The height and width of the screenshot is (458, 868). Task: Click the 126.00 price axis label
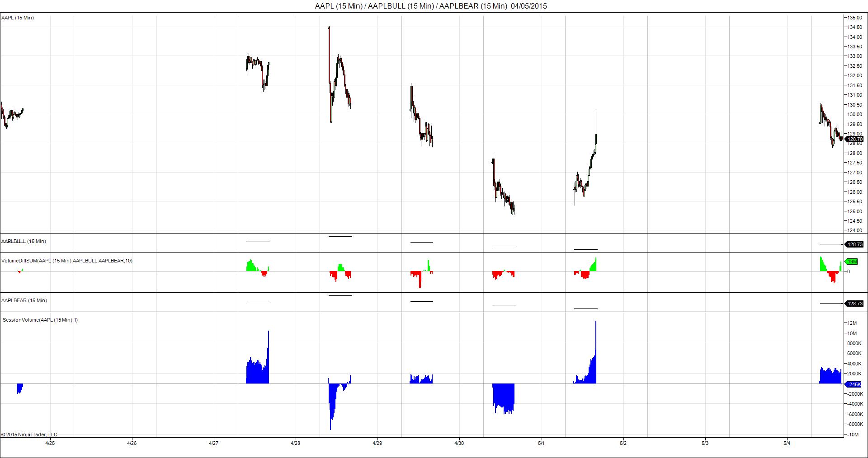(854, 192)
